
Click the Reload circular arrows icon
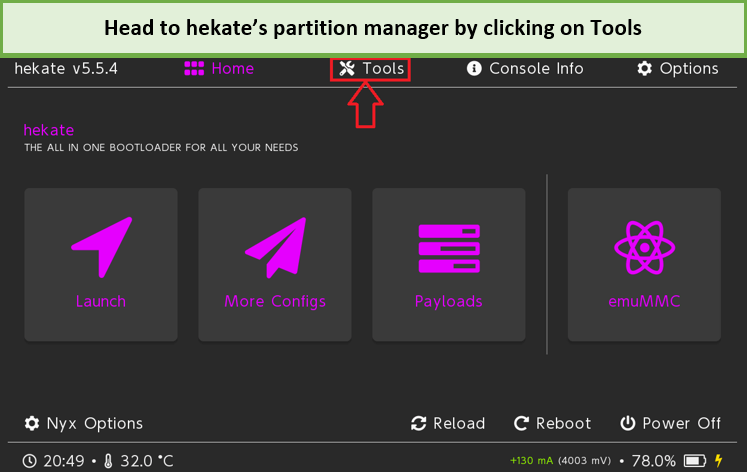(418, 423)
